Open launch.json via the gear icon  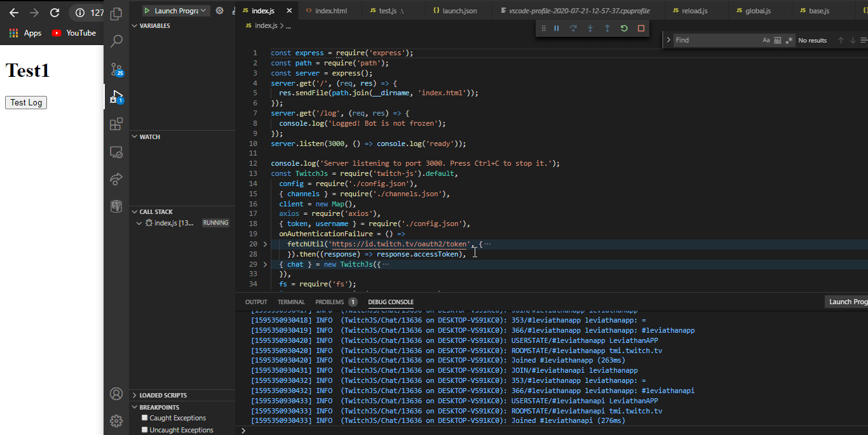tap(220, 11)
